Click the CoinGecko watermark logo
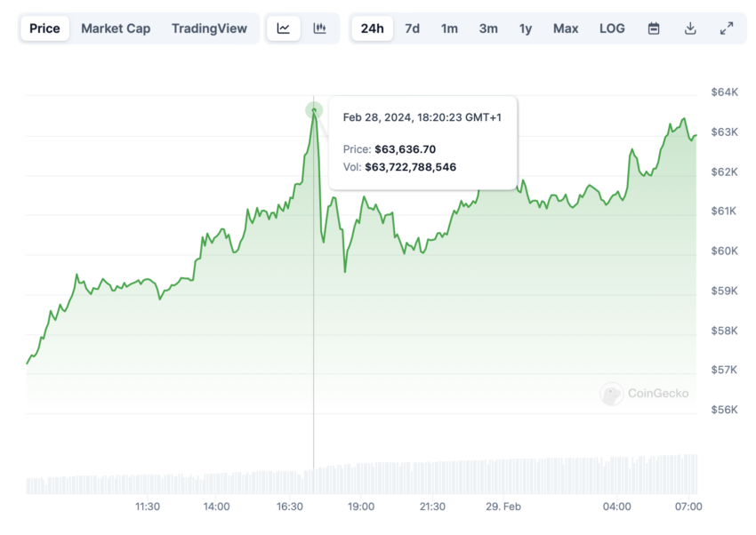Viewport: 756px width, 535px height. (644, 394)
